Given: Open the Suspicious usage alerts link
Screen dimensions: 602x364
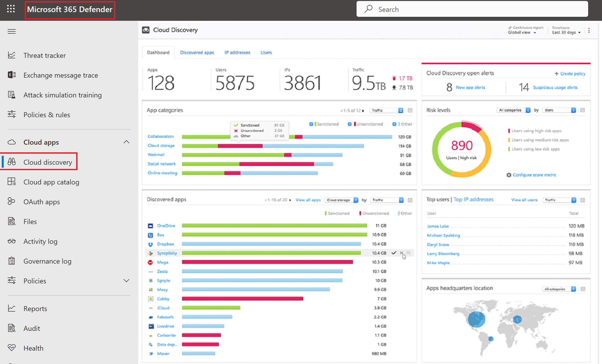Looking at the screenshot, I should (x=555, y=87).
